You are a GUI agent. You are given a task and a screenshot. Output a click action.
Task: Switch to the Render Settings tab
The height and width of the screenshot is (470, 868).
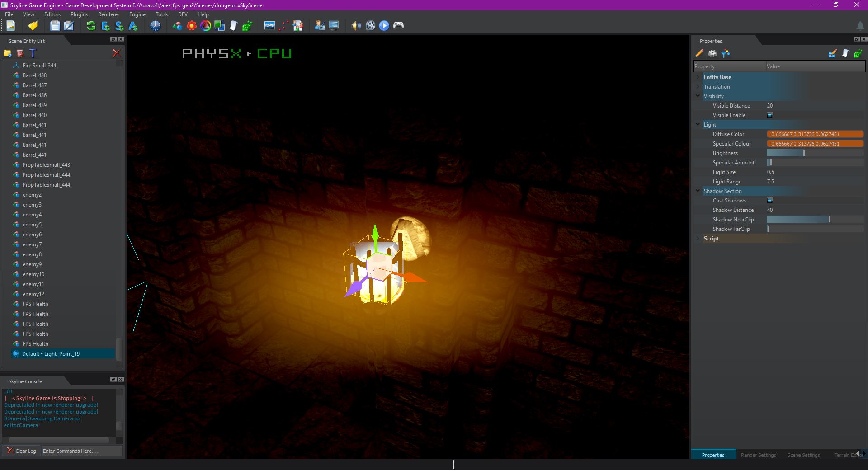(758, 455)
